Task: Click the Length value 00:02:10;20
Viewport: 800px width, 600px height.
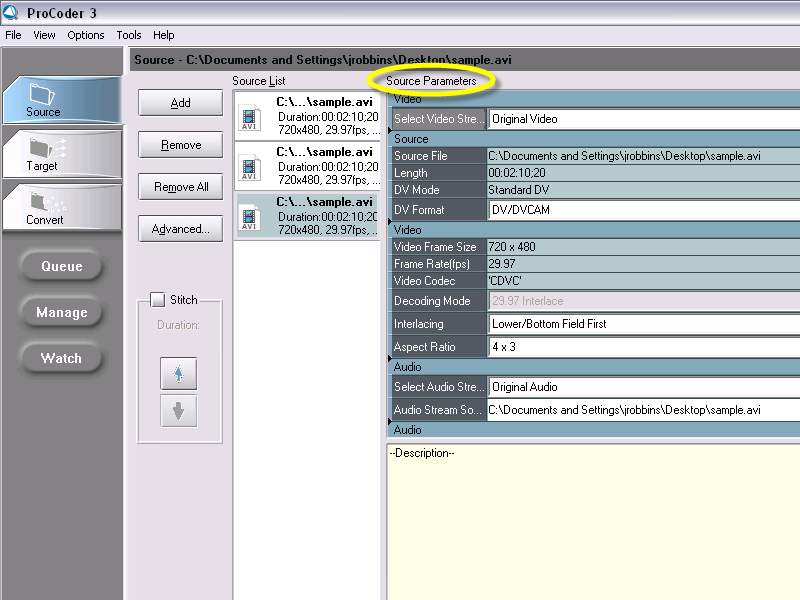Action: [644, 173]
